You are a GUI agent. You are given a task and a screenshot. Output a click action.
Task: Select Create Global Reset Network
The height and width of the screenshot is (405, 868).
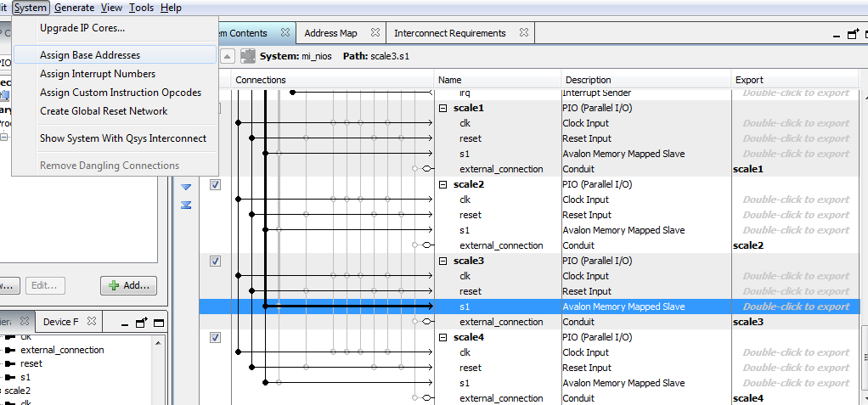click(104, 111)
